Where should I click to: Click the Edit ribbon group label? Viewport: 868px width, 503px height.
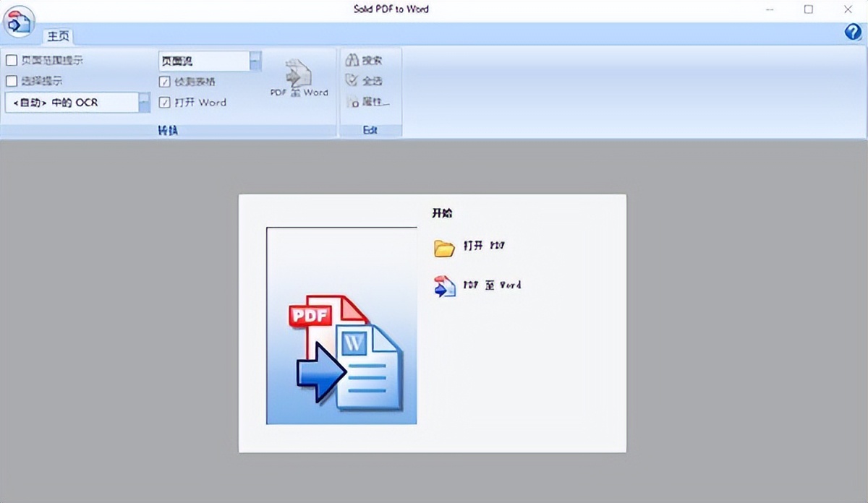(x=370, y=131)
